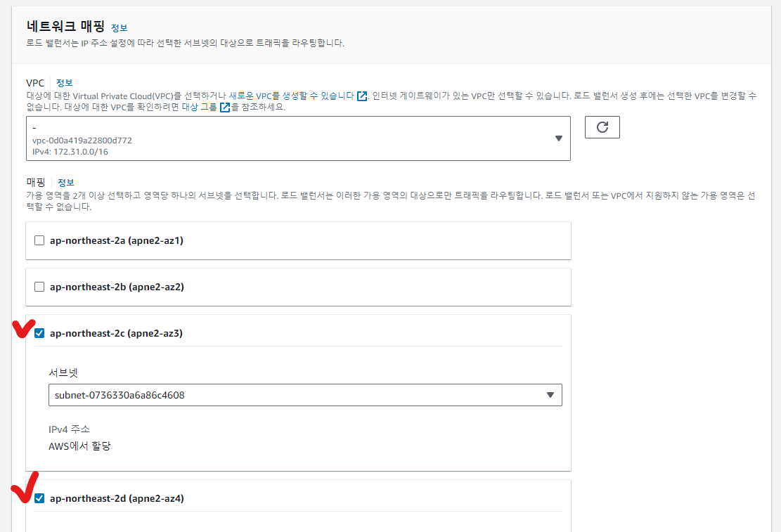Screen dimensions: 781x532
Task: Open 정보 link beside the VPC label
Action: pos(65,83)
